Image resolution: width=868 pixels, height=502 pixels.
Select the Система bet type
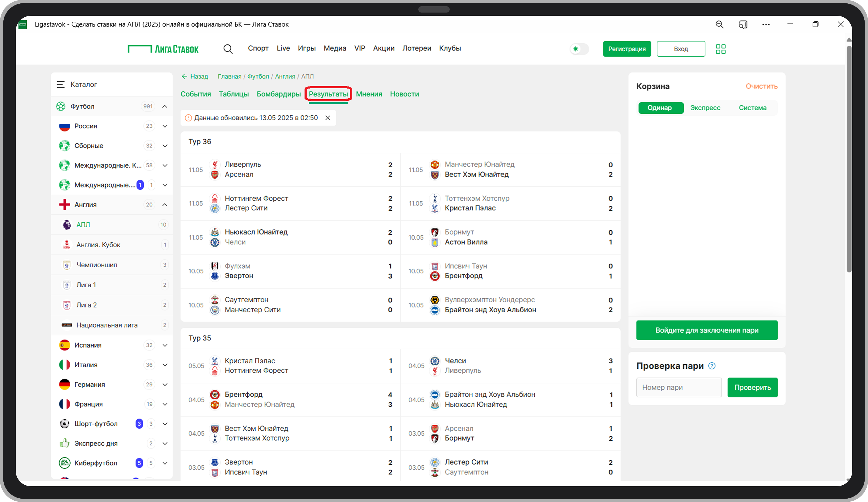752,108
